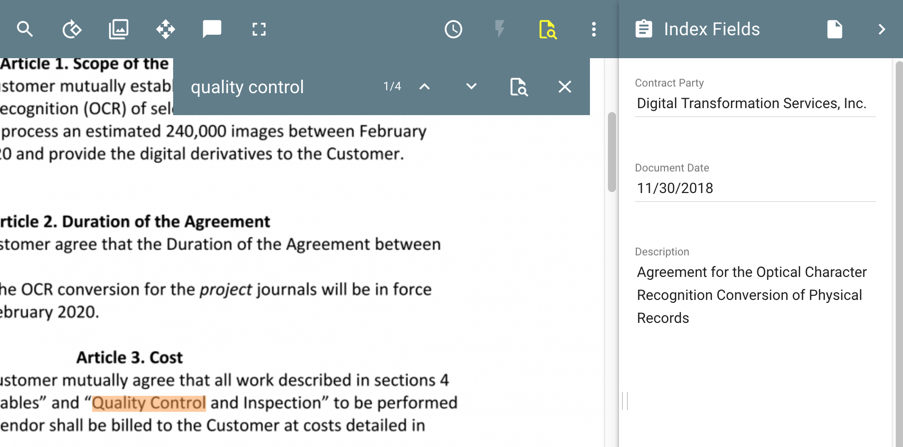Click the rotate document icon
The height and width of the screenshot is (447, 903).
coord(72,29)
